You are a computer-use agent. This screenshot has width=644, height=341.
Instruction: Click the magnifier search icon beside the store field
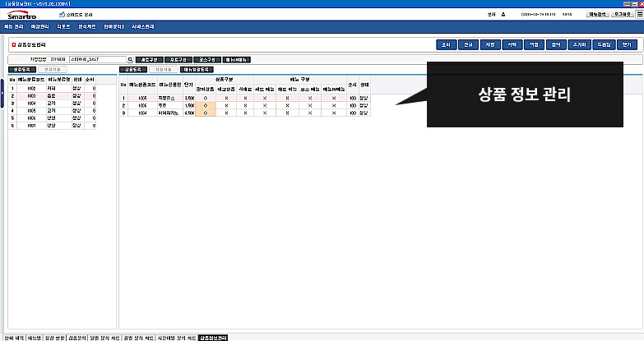[130, 59]
